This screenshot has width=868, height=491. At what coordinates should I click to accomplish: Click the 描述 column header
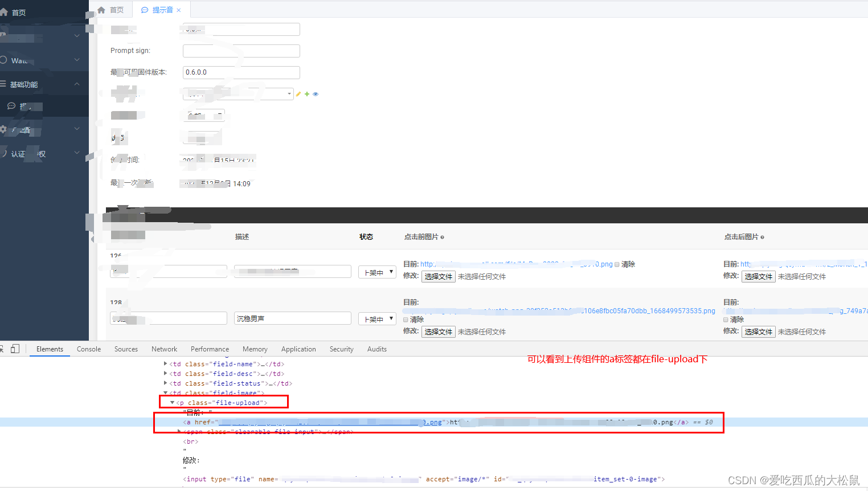click(242, 237)
